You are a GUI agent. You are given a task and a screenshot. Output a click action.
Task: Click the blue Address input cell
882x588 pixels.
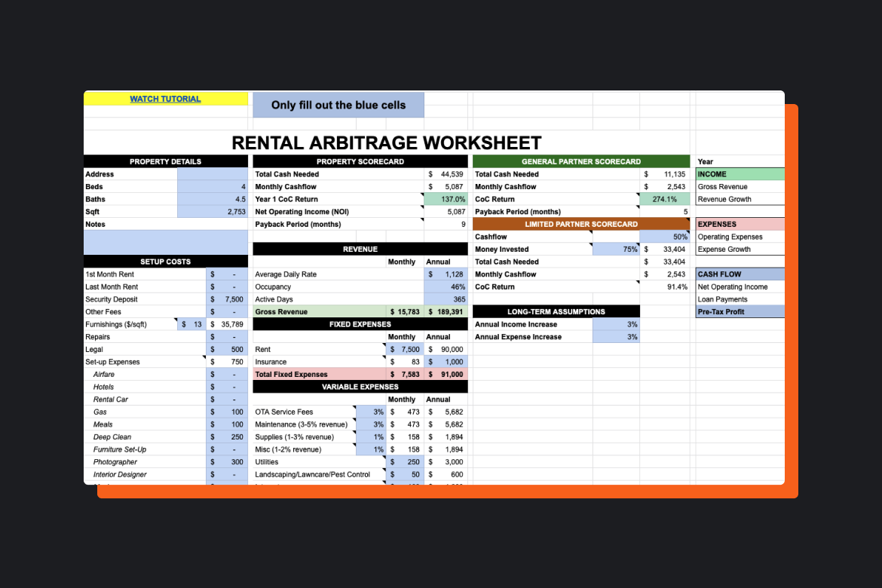pyautogui.click(x=213, y=174)
